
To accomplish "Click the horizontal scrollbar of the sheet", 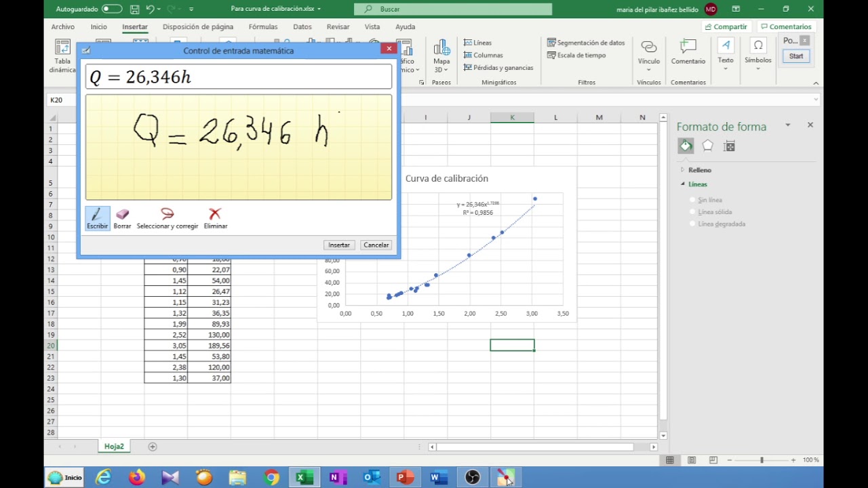I will pyautogui.click(x=534, y=447).
